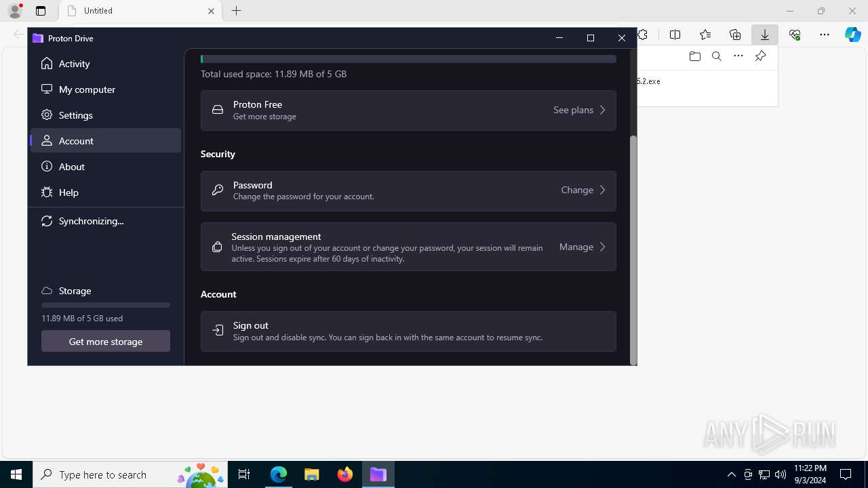Open Firefox from the taskbar
The height and width of the screenshot is (488, 868).
tap(345, 474)
